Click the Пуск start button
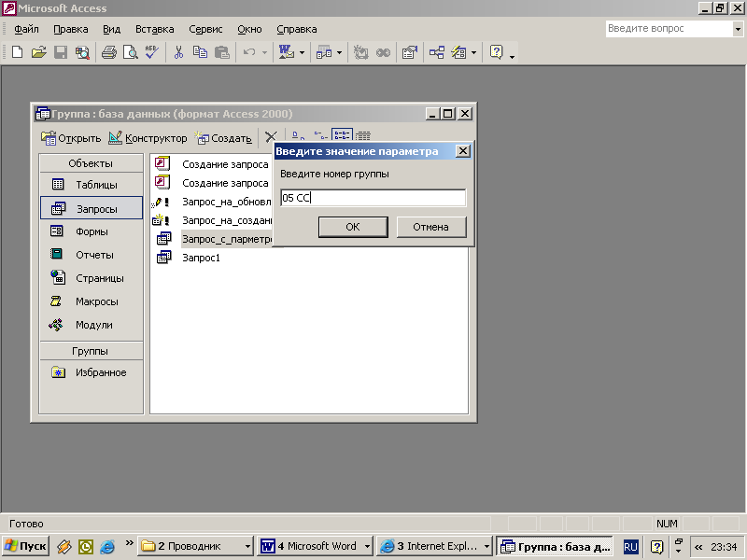Image resolution: width=747 pixels, height=560 pixels. coord(26,546)
